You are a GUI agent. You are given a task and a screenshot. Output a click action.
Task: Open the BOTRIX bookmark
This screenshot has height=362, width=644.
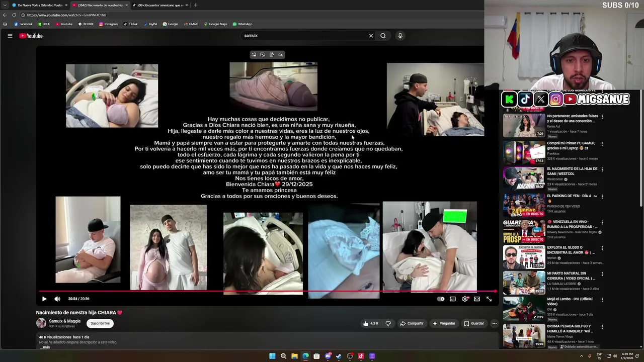point(86,24)
